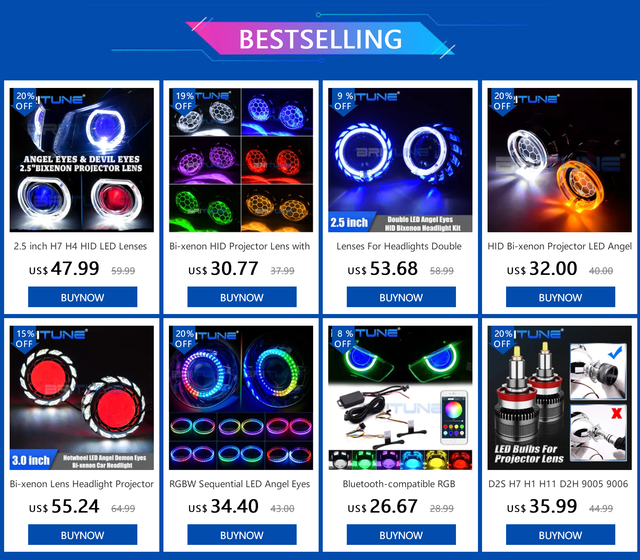Click the 20% OFF badge on Angel Eyes lens
This screenshot has height=560, width=640.
coord(24,101)
